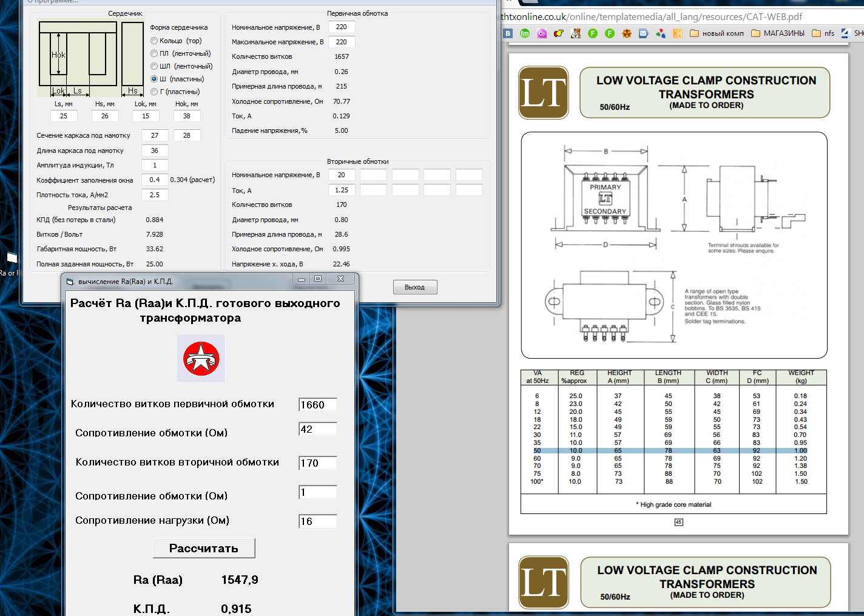This screenshot has width=864, height=616.
Task: Open the green 'fm' bookmark icon
Action: 525,33
